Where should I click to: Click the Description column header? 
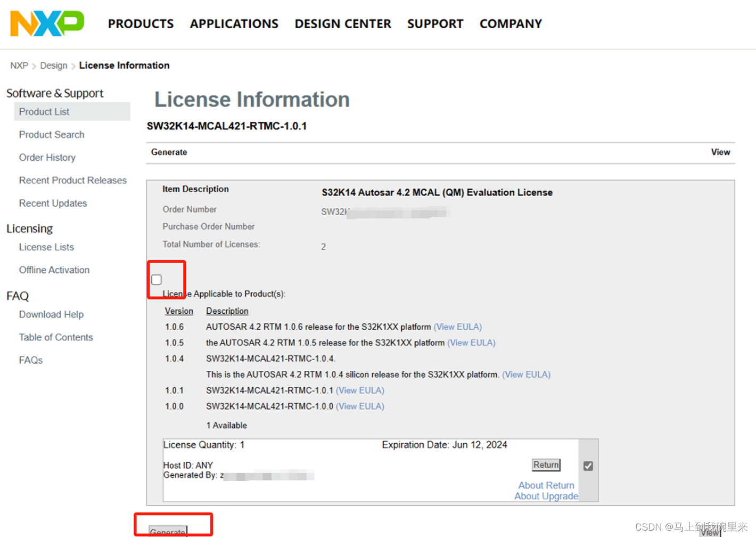(227, 311)
